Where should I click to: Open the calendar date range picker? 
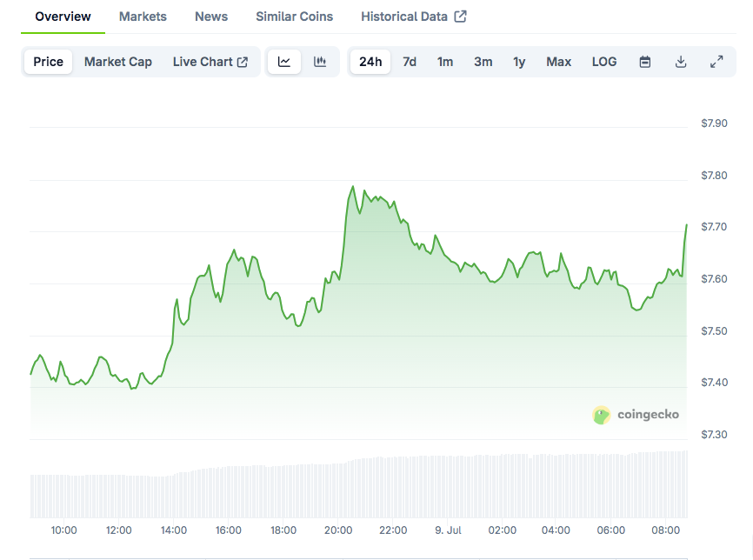tap(645, 62)
